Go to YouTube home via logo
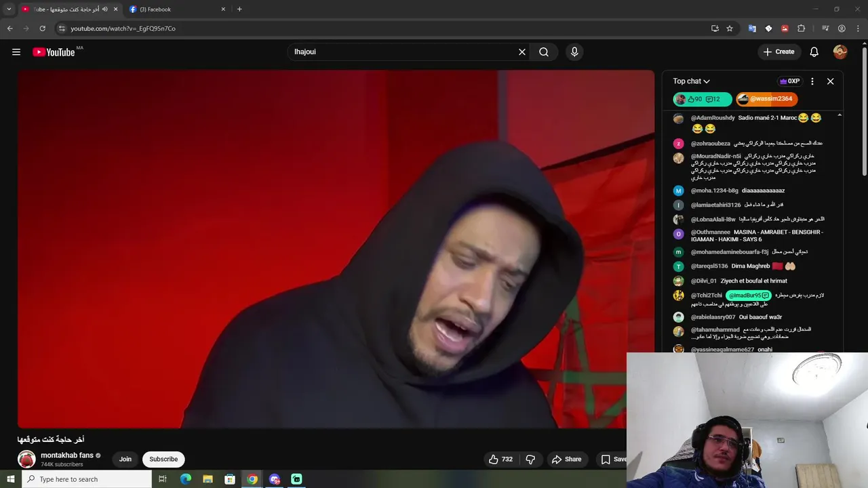 pyautogui.click(x=54, y=52)
